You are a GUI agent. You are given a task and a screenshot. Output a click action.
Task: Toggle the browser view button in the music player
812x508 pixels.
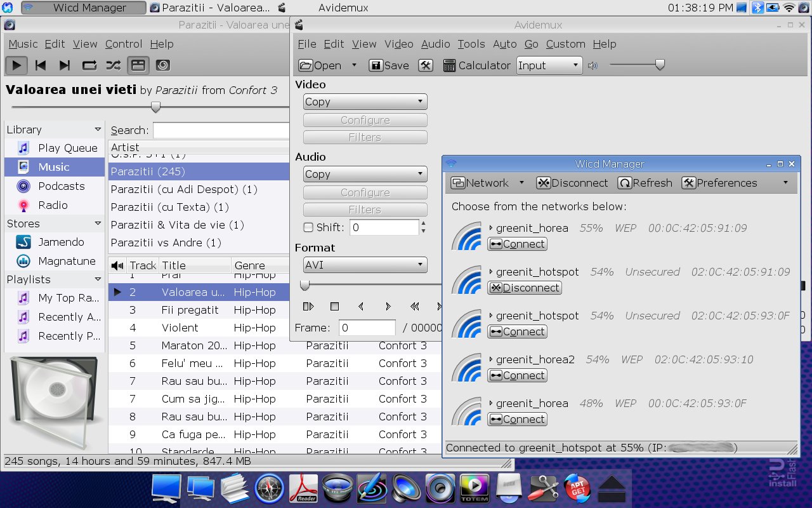tap(138, 65)
